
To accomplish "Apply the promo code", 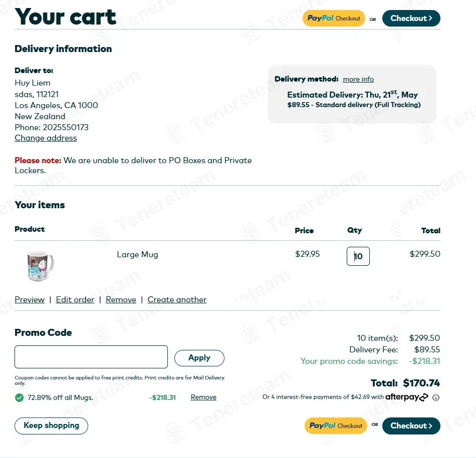I will coord(199,358).
